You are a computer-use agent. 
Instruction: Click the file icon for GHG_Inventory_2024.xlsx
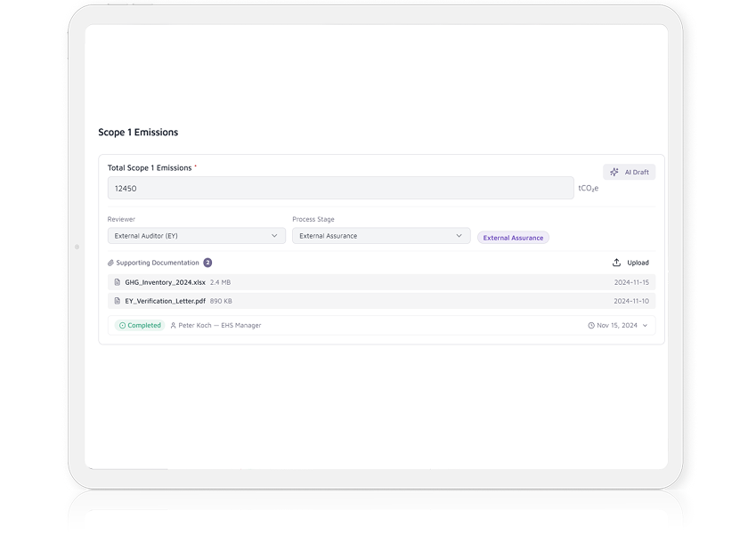(x=118, y=282)
